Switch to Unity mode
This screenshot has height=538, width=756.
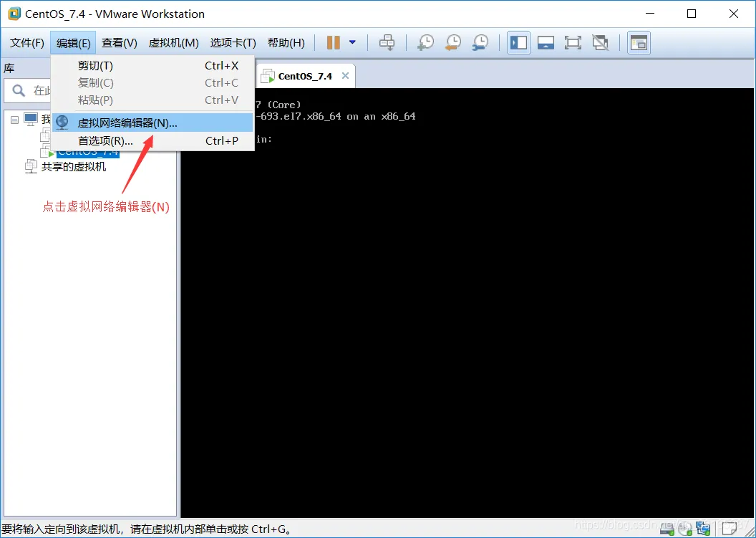[600, 42]
